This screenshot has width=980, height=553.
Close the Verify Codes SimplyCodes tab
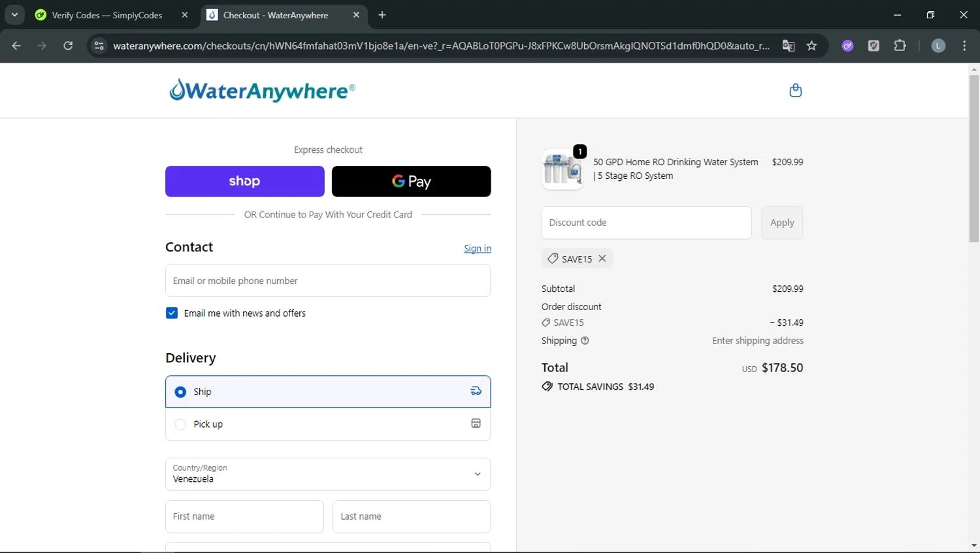coord(185,15)
